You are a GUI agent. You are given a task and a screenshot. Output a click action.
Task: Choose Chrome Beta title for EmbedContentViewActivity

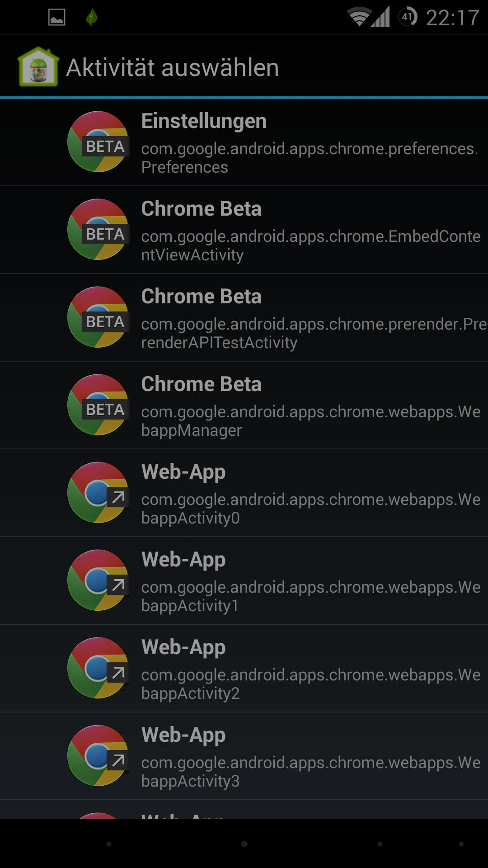coord(202,209)
